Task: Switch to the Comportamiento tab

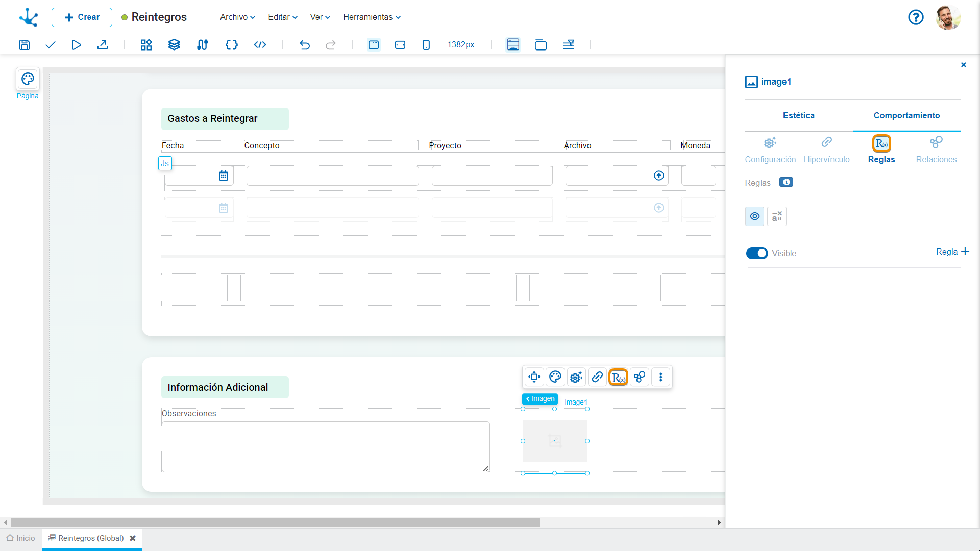Action: tap(906, 116)
